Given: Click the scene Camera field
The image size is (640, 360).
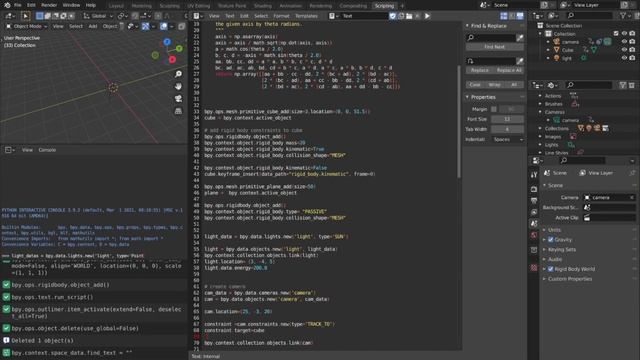Looking at the screenshot, I should click(610, 198).
